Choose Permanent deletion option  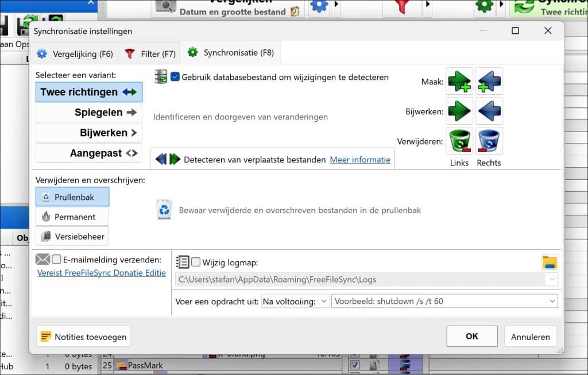72,217
